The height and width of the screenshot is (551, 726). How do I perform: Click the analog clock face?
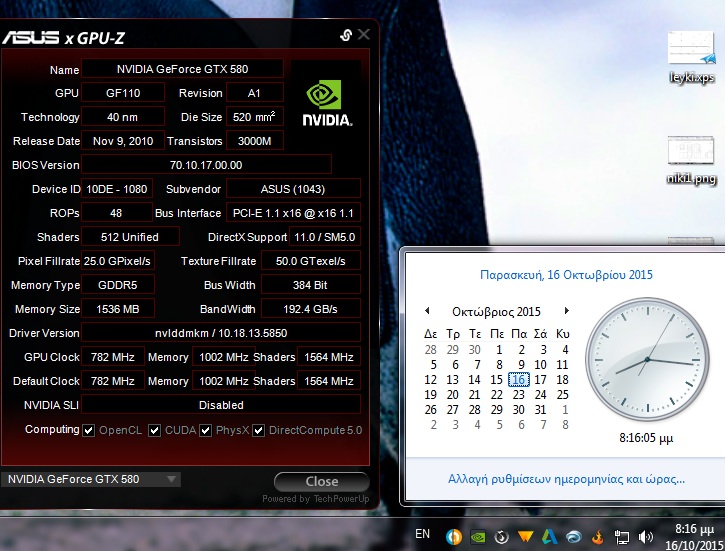coord(647,359)
